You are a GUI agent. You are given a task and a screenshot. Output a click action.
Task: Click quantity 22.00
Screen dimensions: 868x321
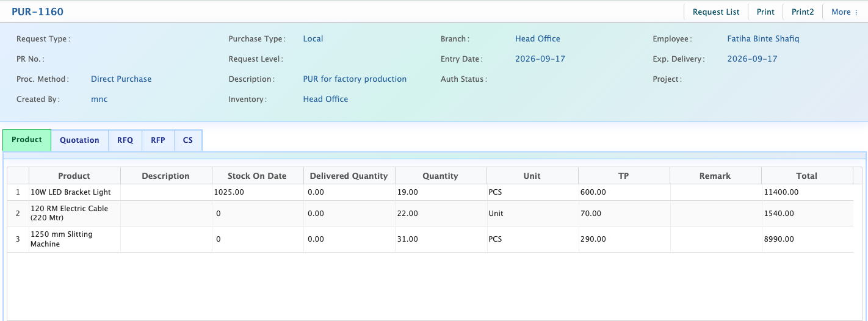coord(408,214)
